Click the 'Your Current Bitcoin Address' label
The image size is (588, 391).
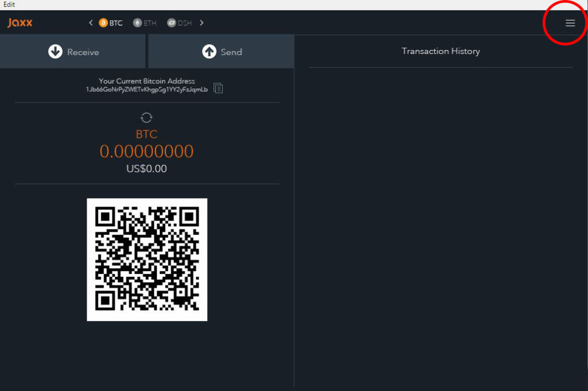[x=147, y=81]
